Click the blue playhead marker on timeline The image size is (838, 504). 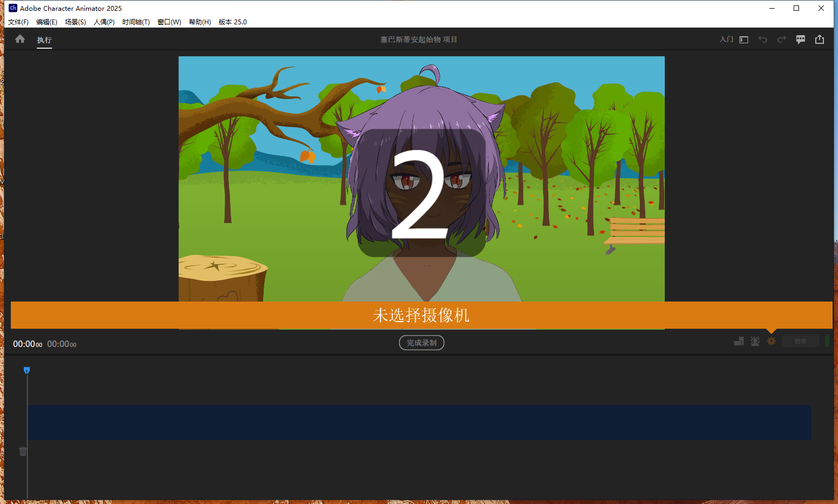(27, 370)
